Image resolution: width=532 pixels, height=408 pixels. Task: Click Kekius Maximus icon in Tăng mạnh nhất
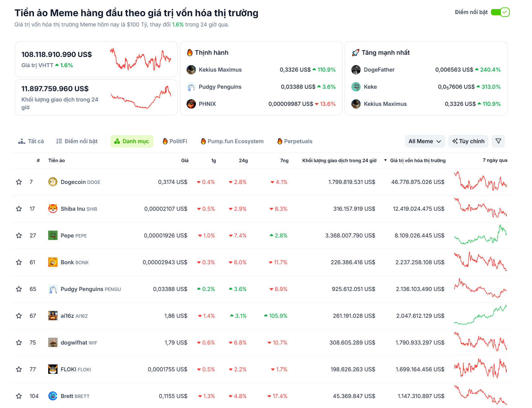[x=356, y=104]
